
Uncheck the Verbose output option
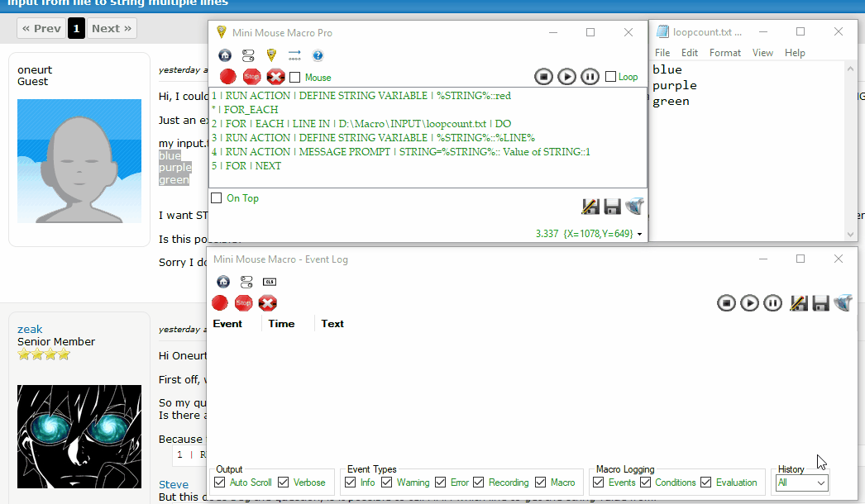(283, 482)
